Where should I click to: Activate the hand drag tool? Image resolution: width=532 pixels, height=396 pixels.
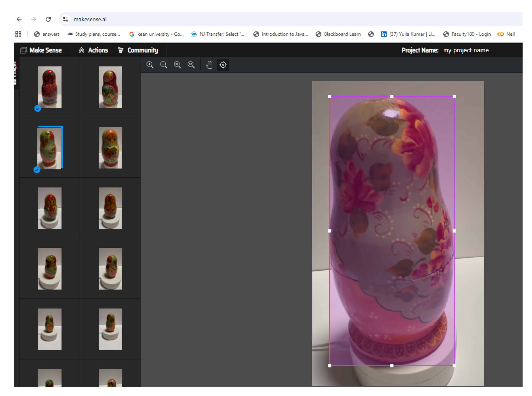209,65
